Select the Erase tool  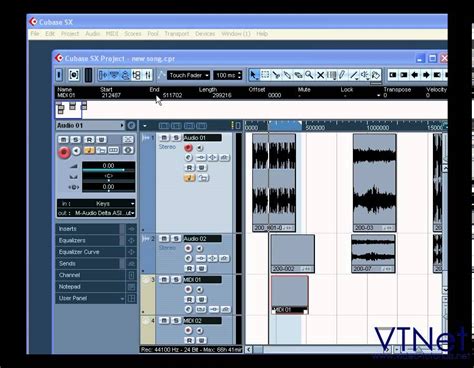298,75
